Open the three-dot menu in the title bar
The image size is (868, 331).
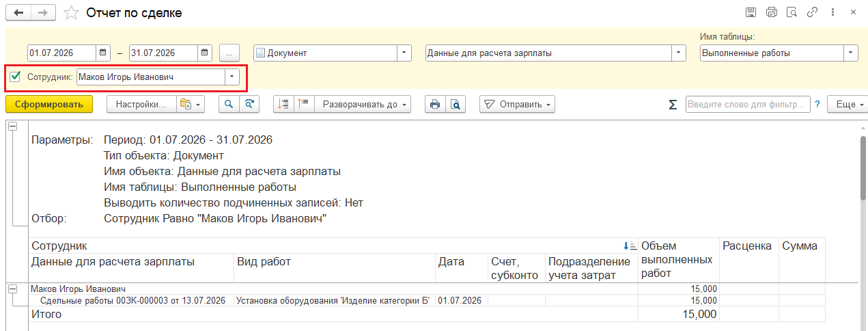[832, 12]
